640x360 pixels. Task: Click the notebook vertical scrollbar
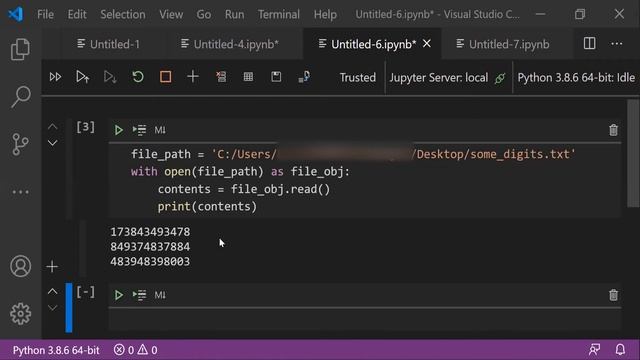click(x=633, y=154)
